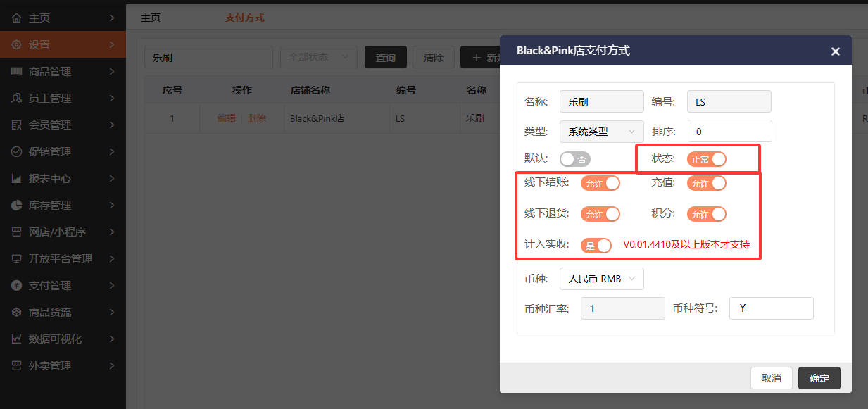Click the home icon beside 主页
Viewport: 868px width, 409px height.
coord(17,18)
